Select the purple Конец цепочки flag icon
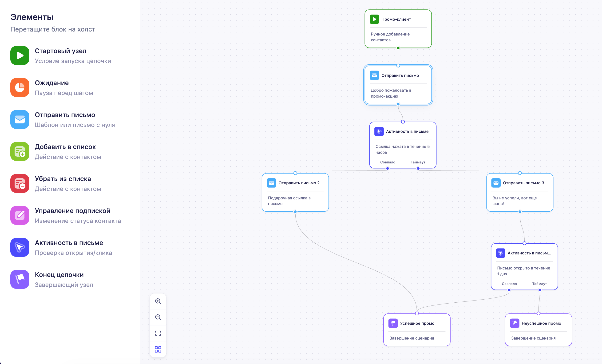Viewport: 602px width, 364px height. coord(20,280)
